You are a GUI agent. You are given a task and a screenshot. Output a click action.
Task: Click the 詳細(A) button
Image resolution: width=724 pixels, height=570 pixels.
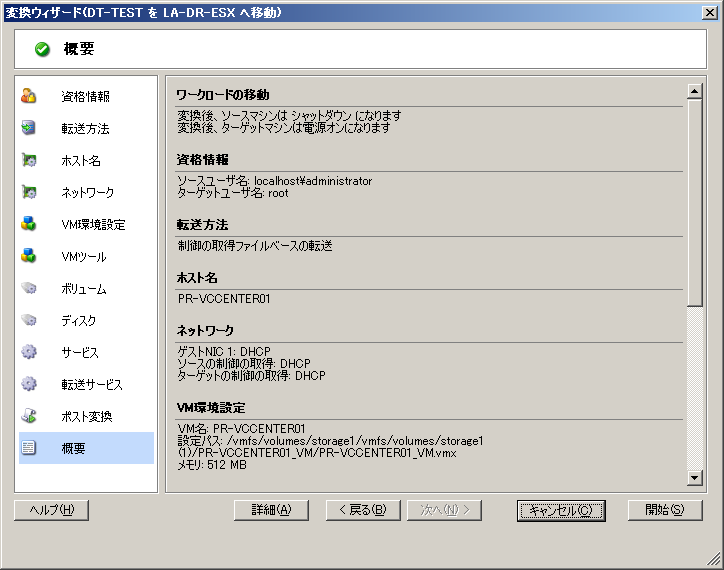[271, 510]
